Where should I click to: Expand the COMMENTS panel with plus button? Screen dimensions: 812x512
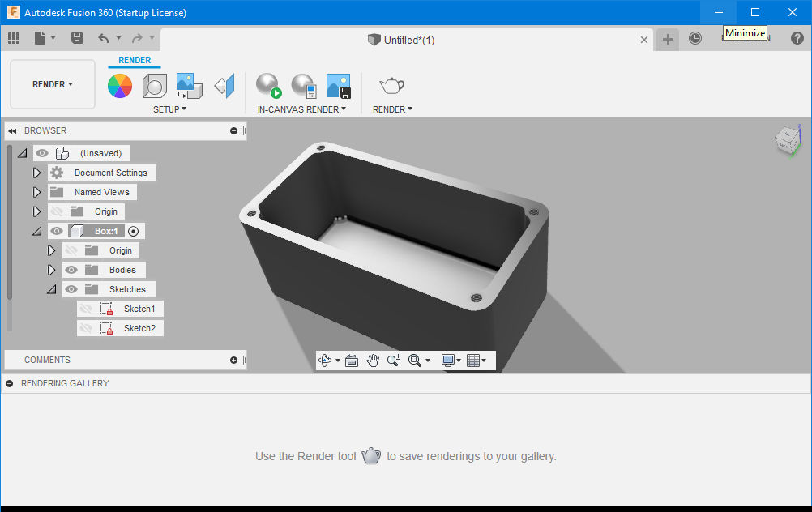[x=233, y=361]
